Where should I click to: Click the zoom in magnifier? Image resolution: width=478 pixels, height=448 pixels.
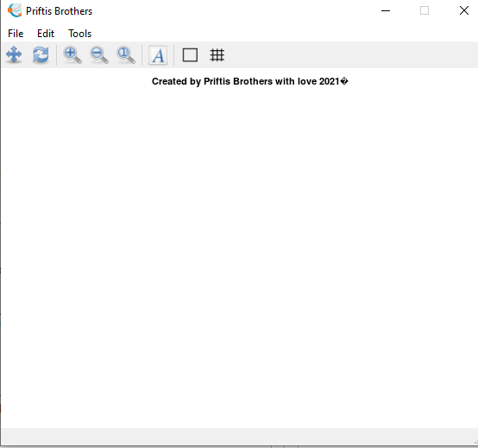[72, 55]
